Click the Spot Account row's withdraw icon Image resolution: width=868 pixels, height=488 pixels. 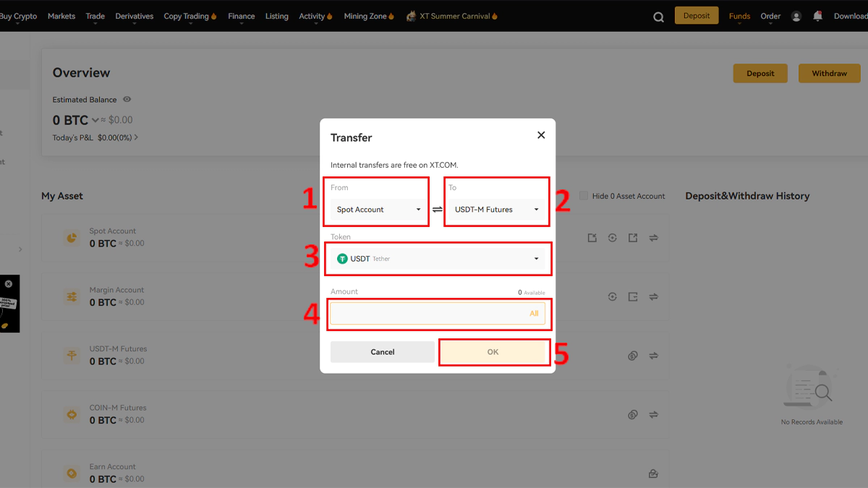(633, 238)
